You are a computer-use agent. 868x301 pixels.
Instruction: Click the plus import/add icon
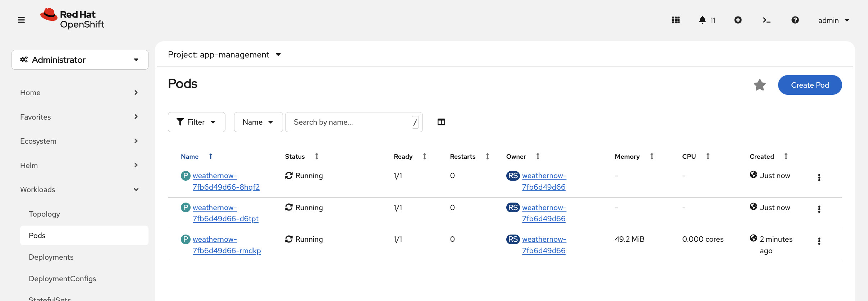[x=738, y=20]
